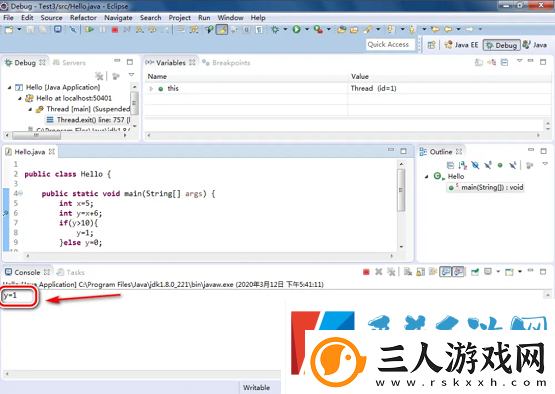
Task: Expand the 'this' variable row
Action: tap(151, 88)
